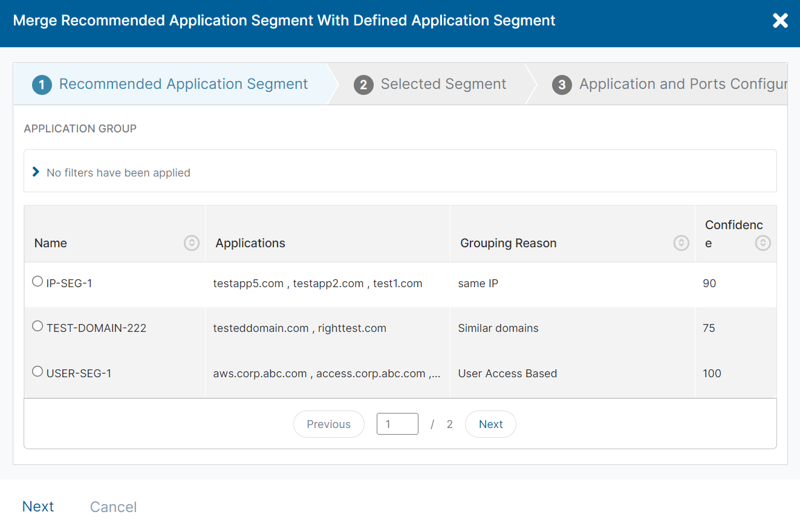Open the sort options on the Confidence column

pos(763,242)
